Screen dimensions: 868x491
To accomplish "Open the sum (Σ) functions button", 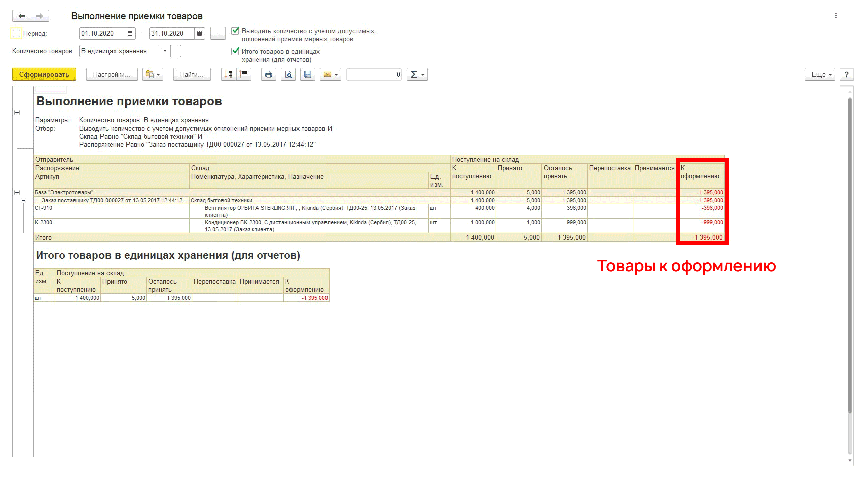I will click(417, 75).
